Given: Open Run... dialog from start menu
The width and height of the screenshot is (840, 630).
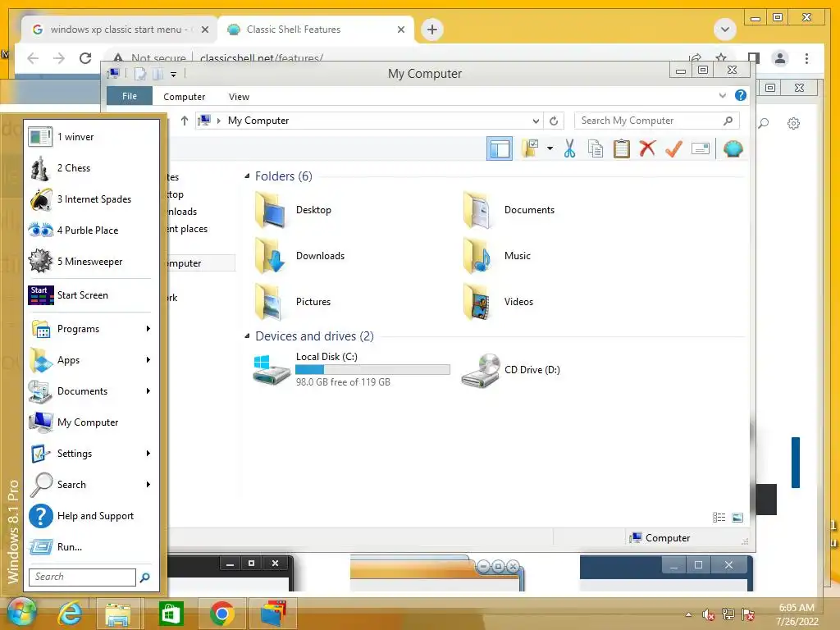Looking at the screenshot, I should (x=92, y=547).
